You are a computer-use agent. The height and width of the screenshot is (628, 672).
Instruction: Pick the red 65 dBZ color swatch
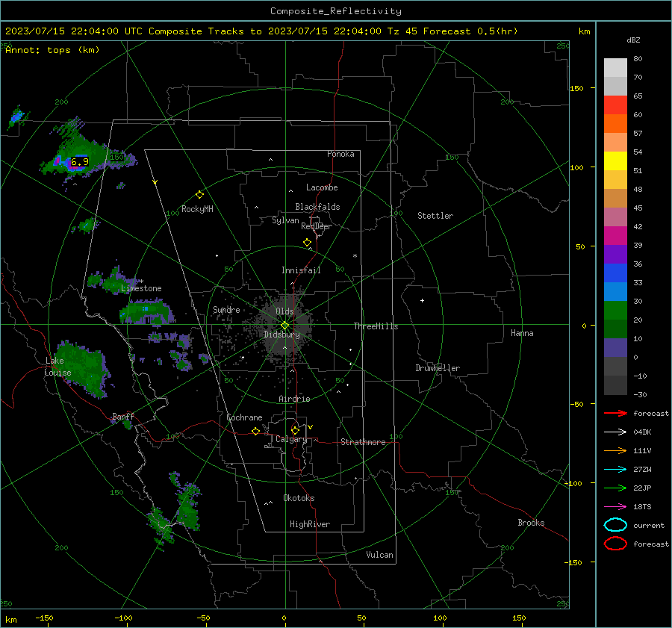[x=615, y=105]
